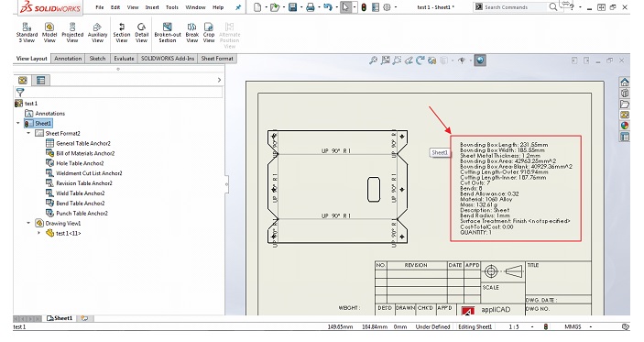Open the Options gear icon
The height and width of the screenshot is (342, 644).
pyautogui.click(x=387, y=7)
